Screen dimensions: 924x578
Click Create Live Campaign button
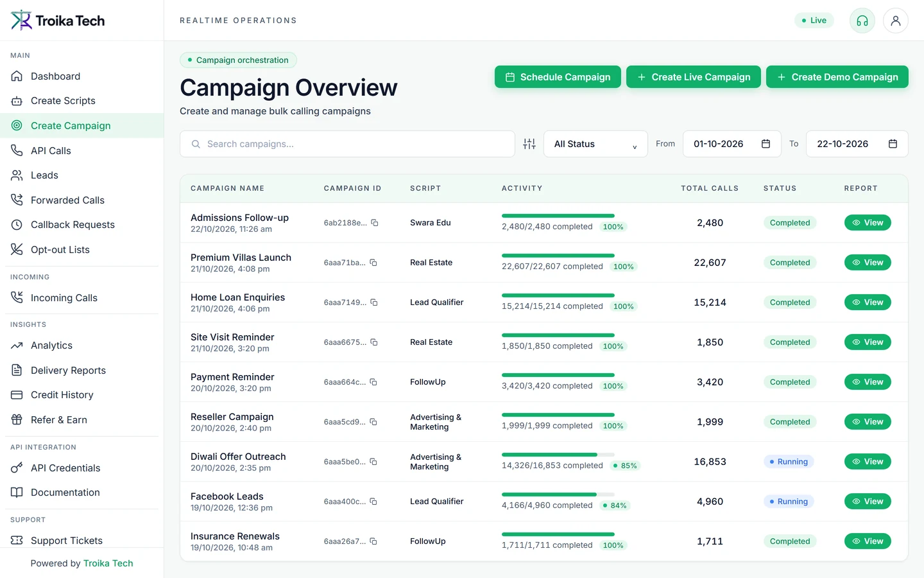[x=694, y=77]
